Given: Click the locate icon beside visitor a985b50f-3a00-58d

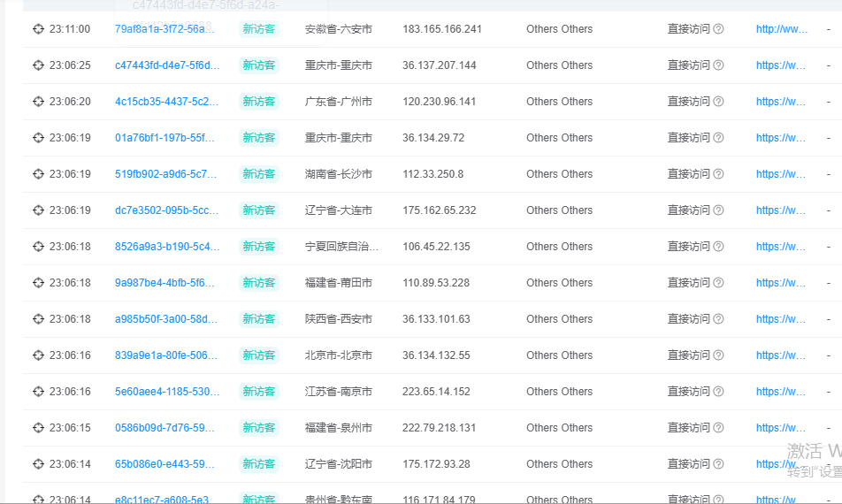Looking at the screenshot, I should point(38,319).
